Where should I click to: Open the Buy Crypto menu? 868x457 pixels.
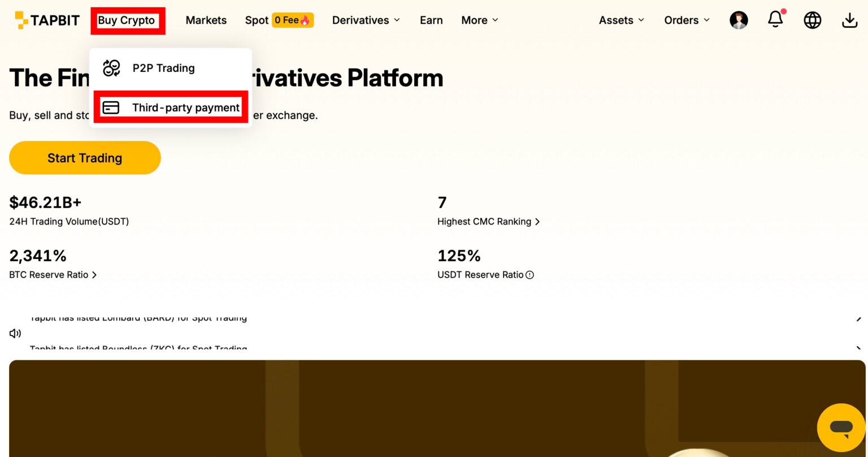coord(127,20)
